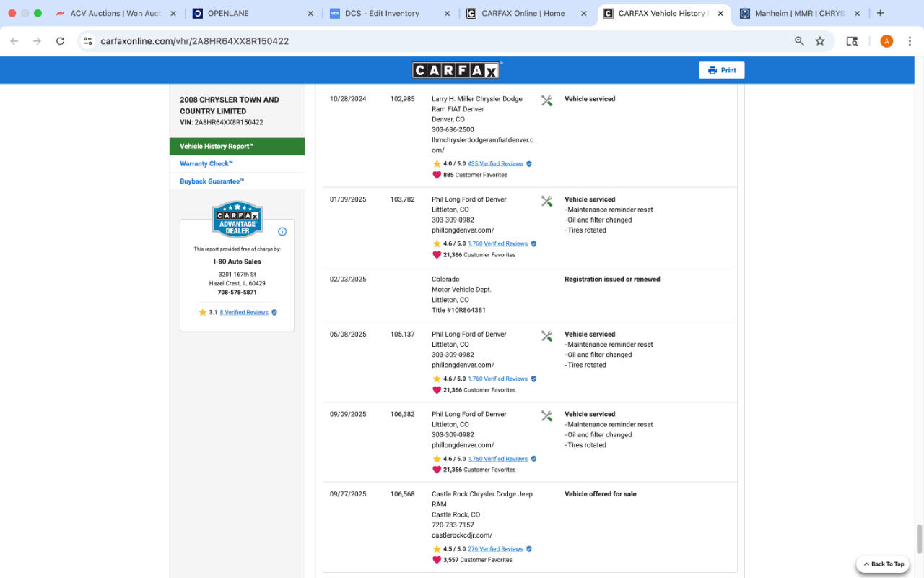Click the wrench service icon for 01/09/2025 entry
Image resolution: width=924 pixels, height=578 pixels.
[x=546, y=201]
